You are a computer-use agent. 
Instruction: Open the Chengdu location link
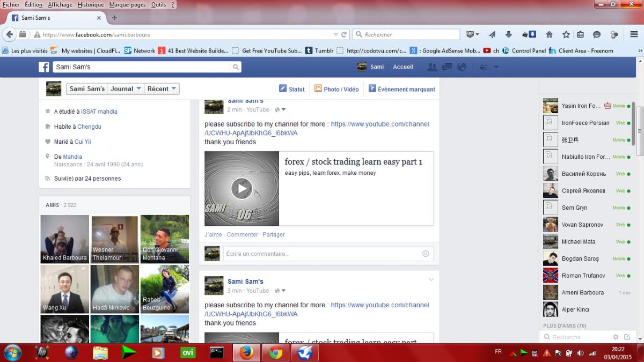89,127
